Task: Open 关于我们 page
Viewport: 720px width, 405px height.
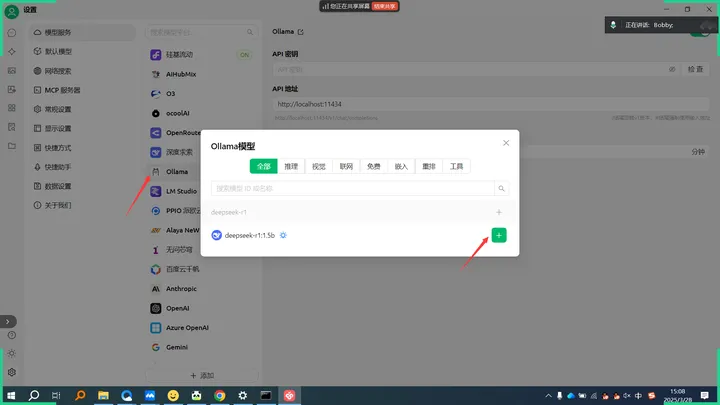Action: tap(83, 205)
